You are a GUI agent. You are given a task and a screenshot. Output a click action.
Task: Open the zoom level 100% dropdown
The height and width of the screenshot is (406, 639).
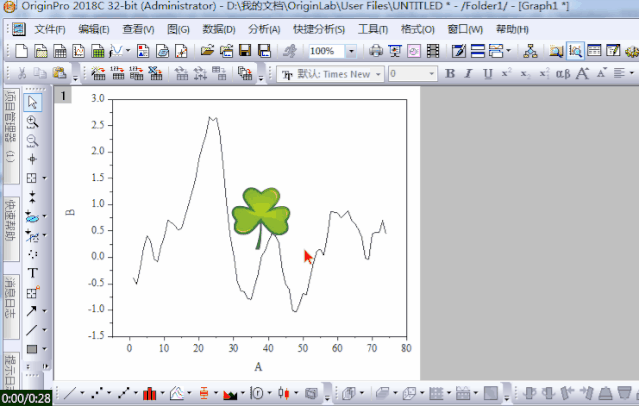[x=351, y=50]
